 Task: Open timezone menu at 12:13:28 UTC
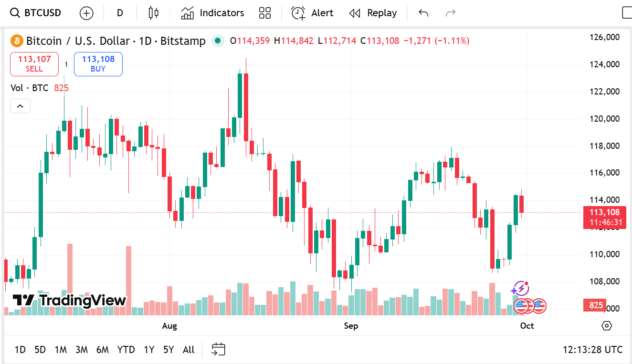[x=592, y=350]
